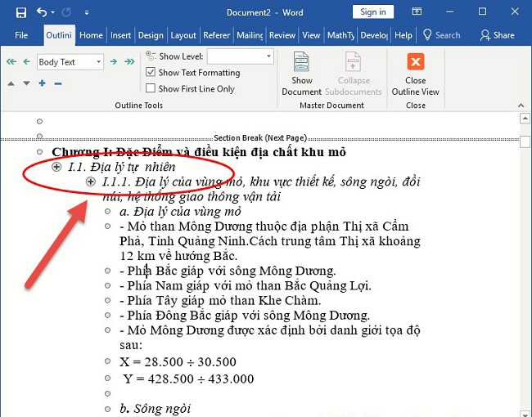532x417 pixels.
Task: Select the bullet of 'Mỏ than Mông Dương thuộc' paragraph
Action: pyautogui.click(x=107, y=226)
